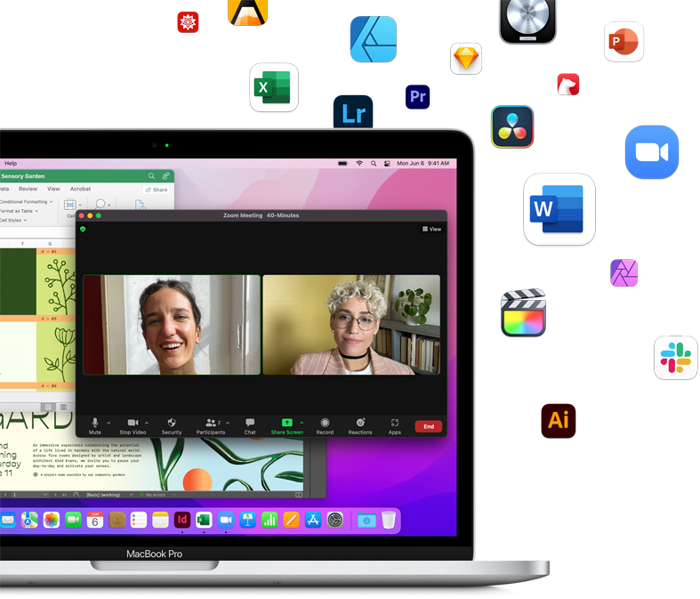Viewport: 700px width, 599px height.
Task: Mute the microphone in Zoom
Action: click(x=94, y=426)
